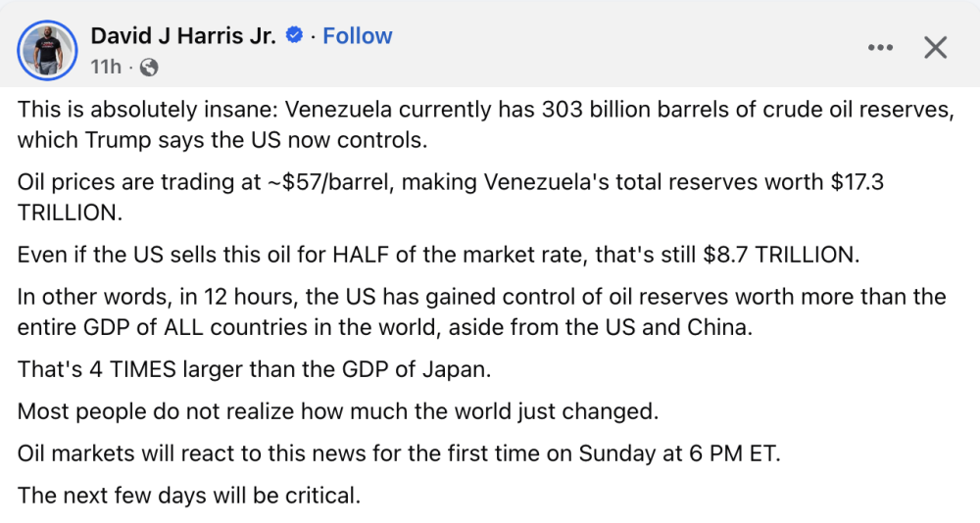Open the three-dot post options menu
Screen dimensions: 980x523
point(881,47)
